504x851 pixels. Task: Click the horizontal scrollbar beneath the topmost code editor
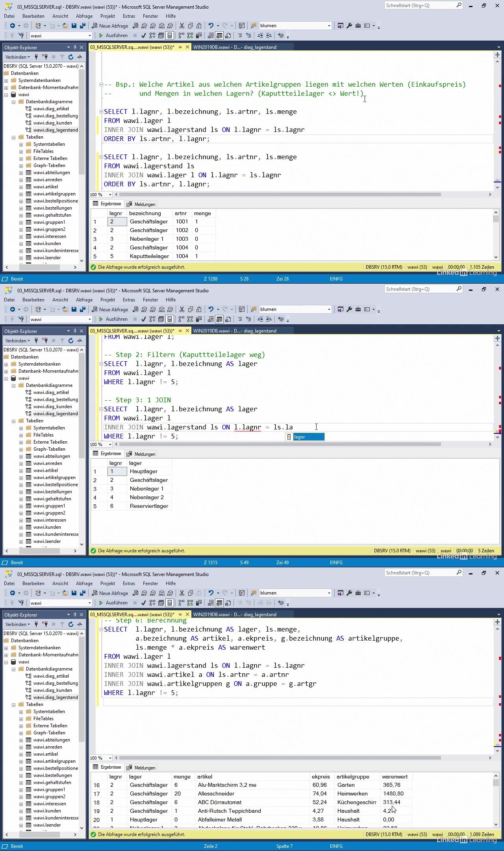coord(280,195)
